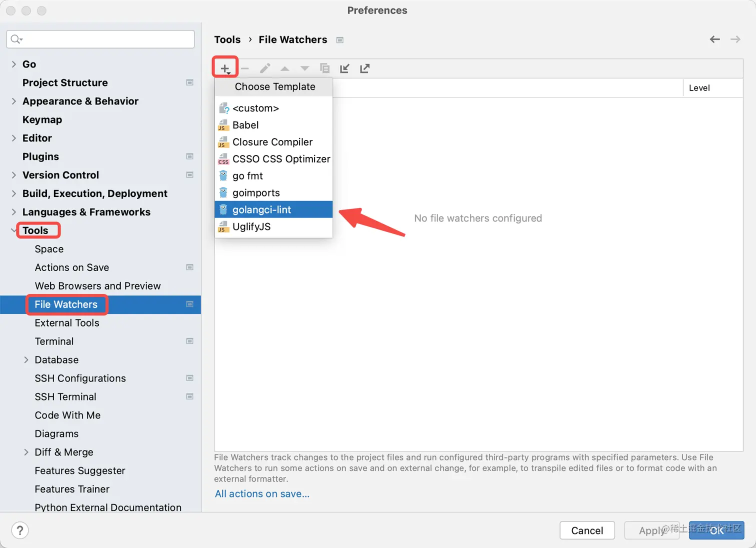Collapse the Tools settings section
Viewport: 756px width, 548px height.
click(14, 230)
